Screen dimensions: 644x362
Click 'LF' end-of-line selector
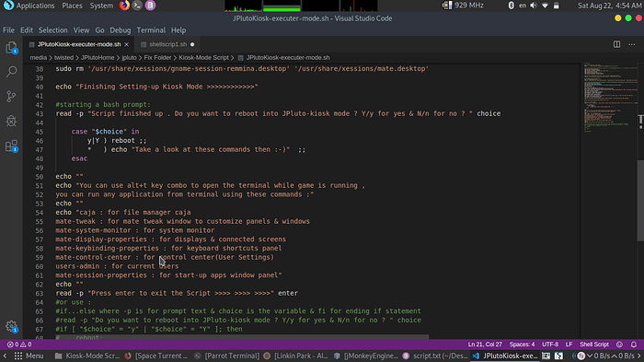click(569, 344)
